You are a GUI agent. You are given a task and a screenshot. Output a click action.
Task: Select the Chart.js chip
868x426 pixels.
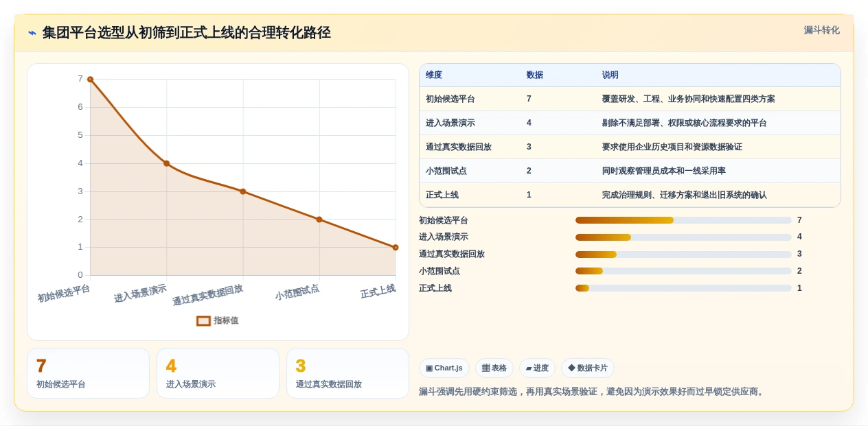(444, 368)
